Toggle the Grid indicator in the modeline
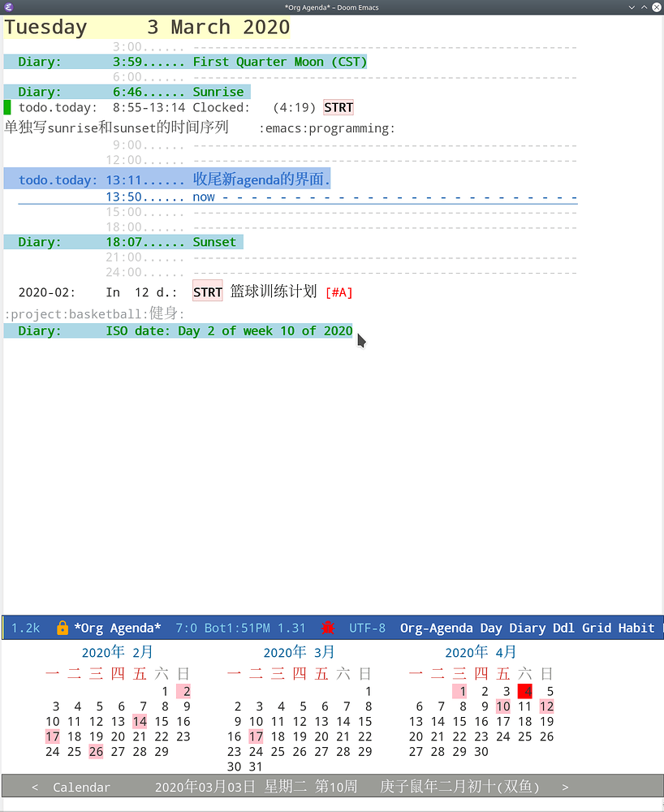Screen dimensions: 664x812 point(597,627)
